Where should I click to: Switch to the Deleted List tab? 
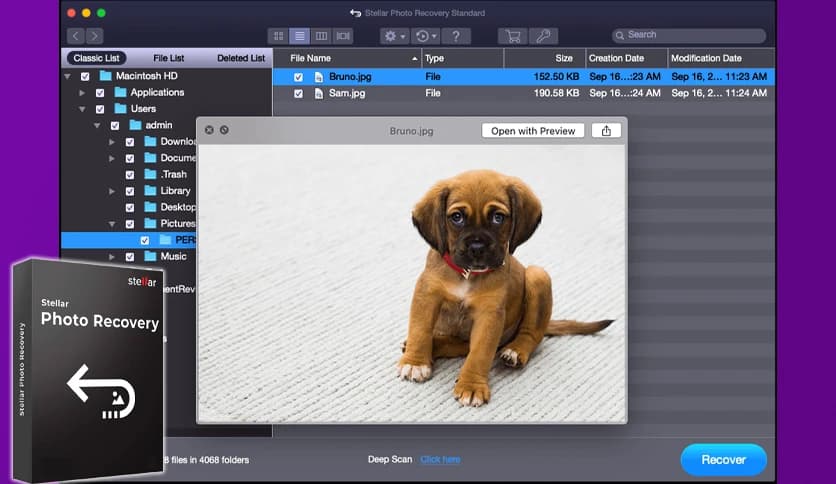click(241, 58)
